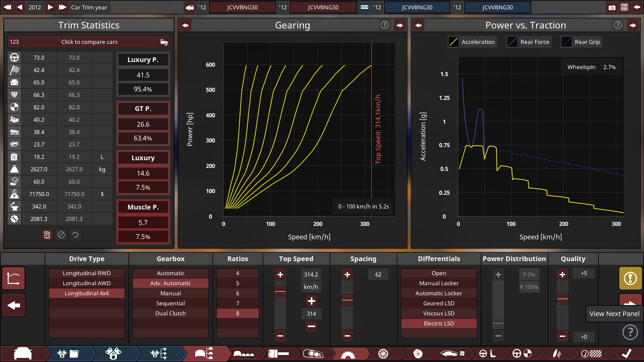The width and height of the screenshot is (644, 362).
Task: Toggle the Rear Grip graph line
Action: click(567, 42)
